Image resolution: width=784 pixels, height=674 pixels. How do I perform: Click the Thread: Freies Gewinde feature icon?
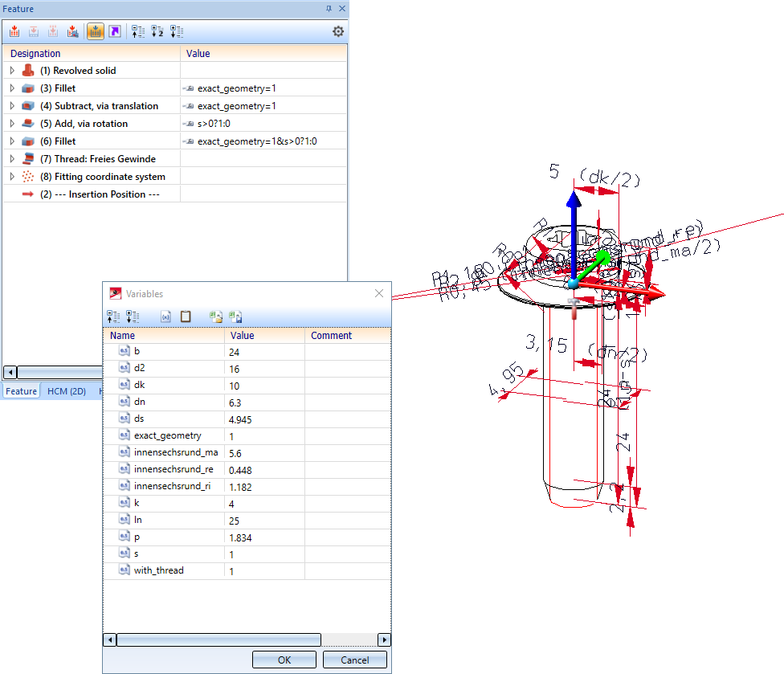coord(28,159)
